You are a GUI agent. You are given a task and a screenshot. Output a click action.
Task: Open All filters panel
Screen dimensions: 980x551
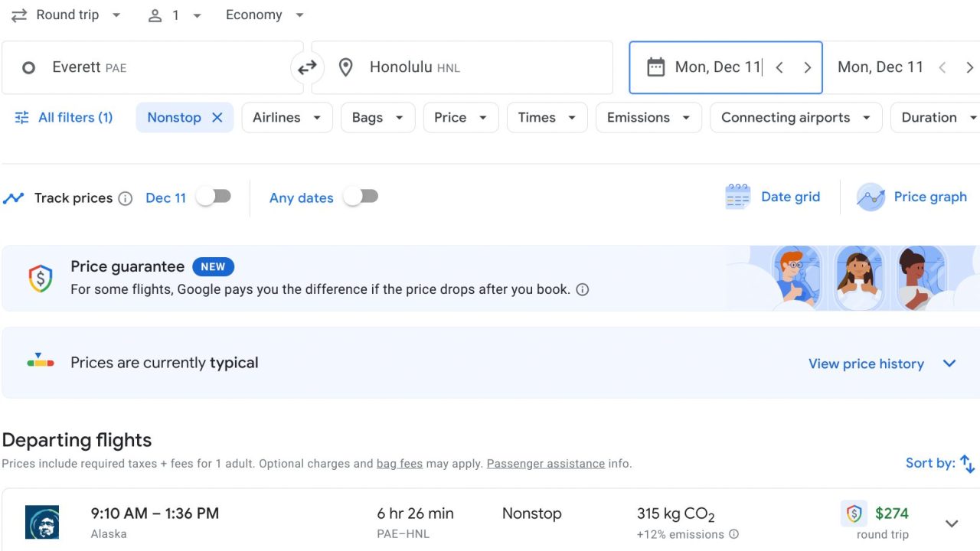coord(64,117)
